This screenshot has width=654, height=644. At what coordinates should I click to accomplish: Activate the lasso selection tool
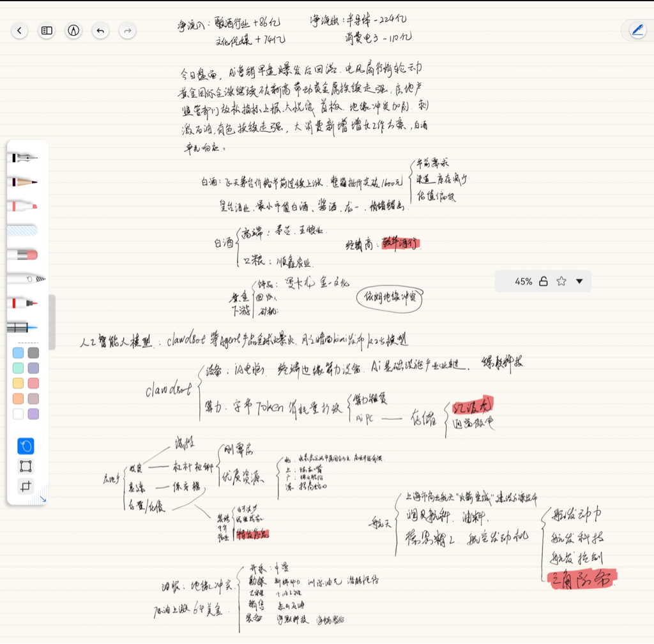pyautogui.click(x=26, y=446)
